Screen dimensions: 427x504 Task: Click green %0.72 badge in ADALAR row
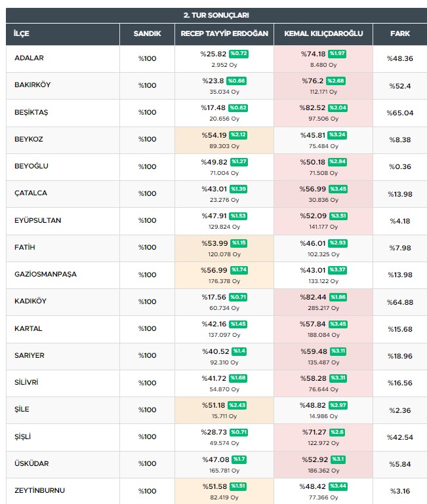[x=239, y=53]
